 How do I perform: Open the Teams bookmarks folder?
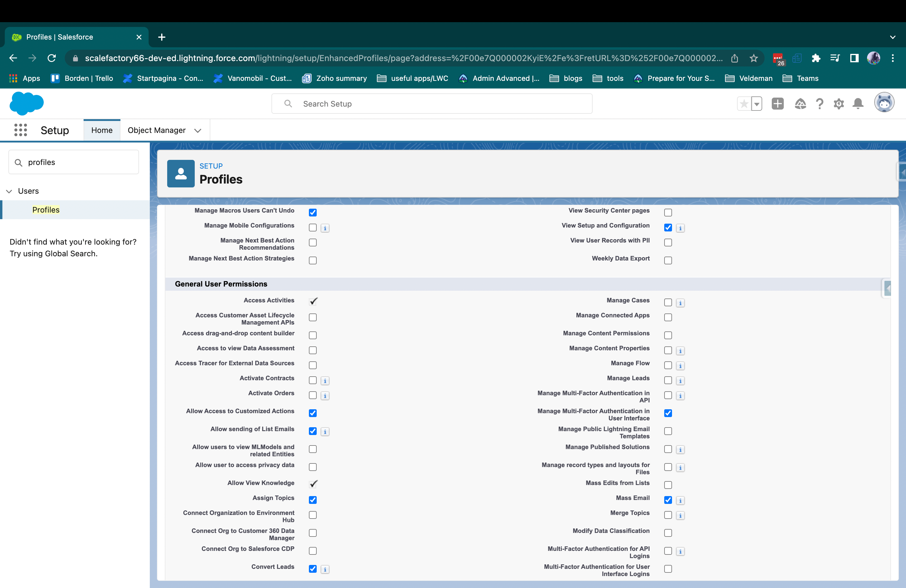pyautogui.click(x=800, y=78)
